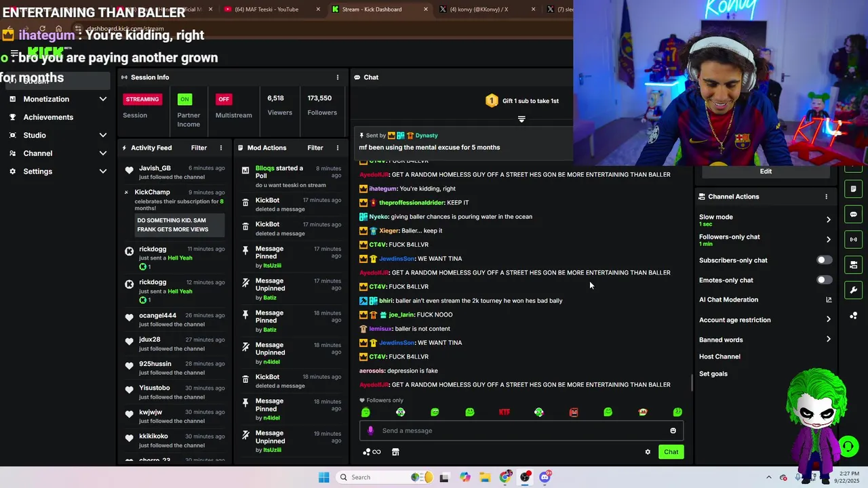Viewport: 868px width, 488px height.
Task: Click Gift 1 sub to take 1st
Action: point(522,101)
